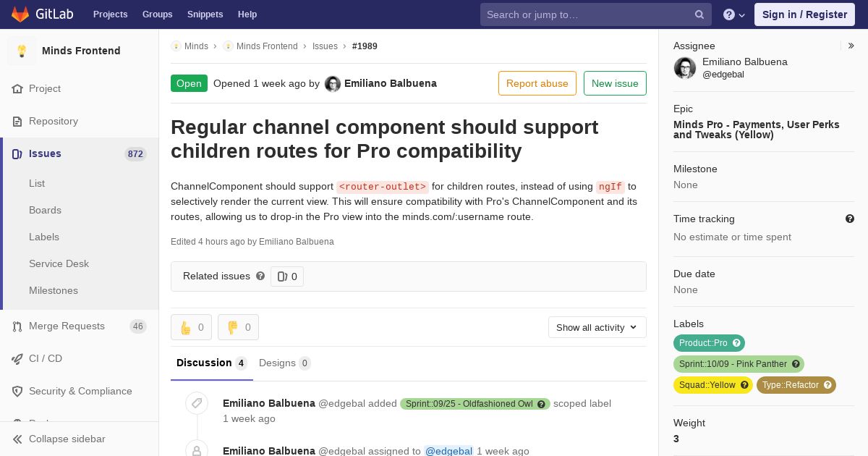Click the Issues sidebar icon

17,154
